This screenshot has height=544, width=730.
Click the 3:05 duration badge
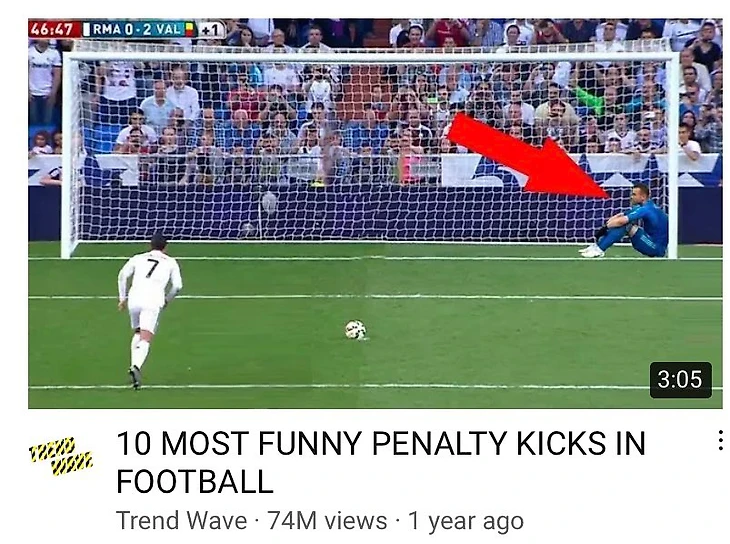coord(680,379)
